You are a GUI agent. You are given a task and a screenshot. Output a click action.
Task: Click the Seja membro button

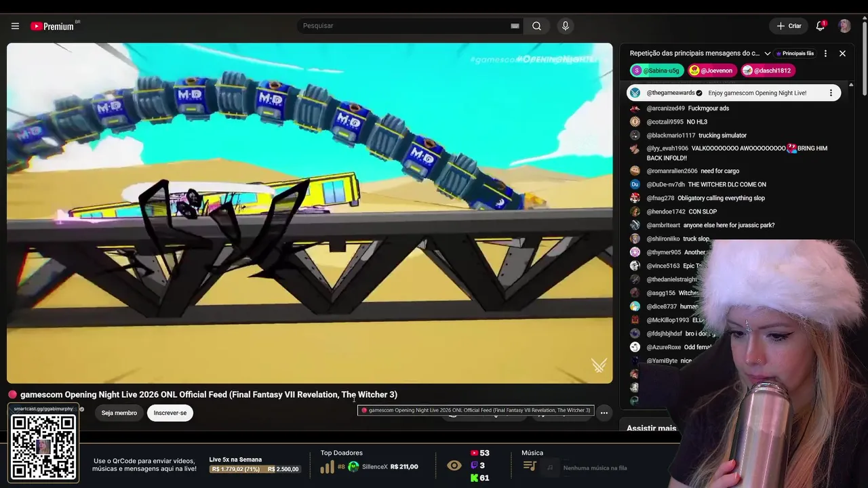click(x=119, y=413)
